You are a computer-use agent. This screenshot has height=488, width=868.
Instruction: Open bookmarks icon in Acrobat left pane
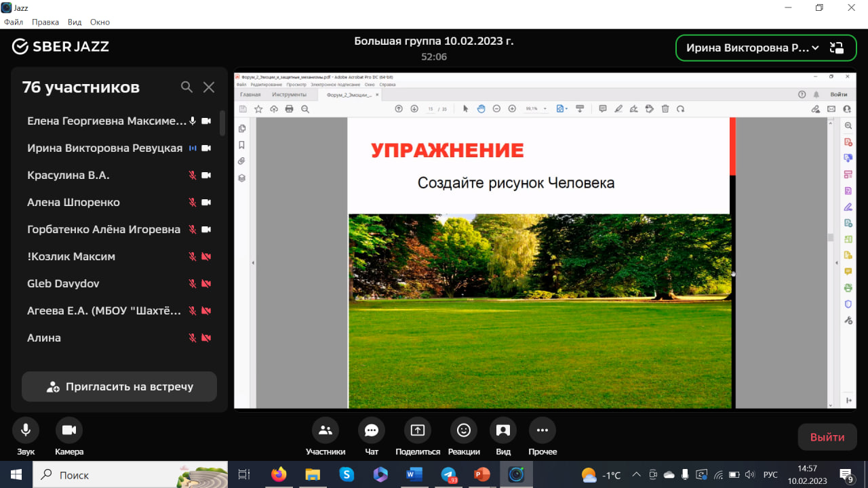(242, 145)
